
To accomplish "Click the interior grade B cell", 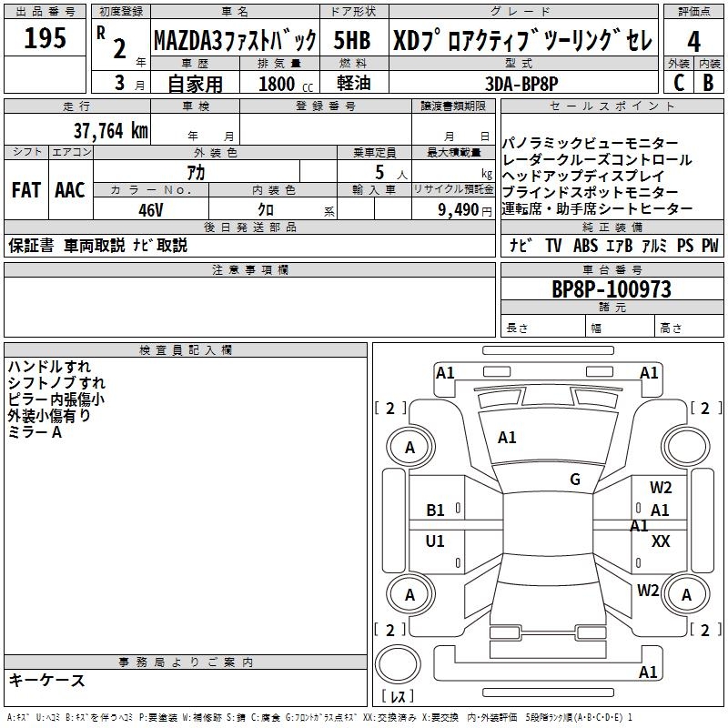I will (x=708, y=82).
